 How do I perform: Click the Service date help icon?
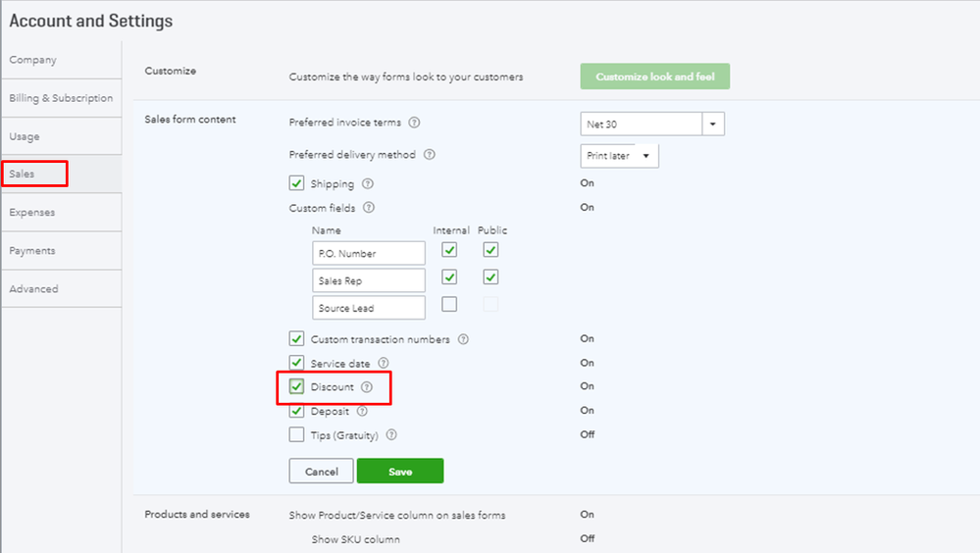click(384, 364)
